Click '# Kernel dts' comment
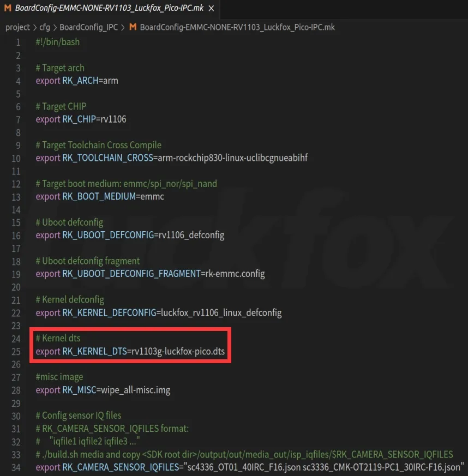This screenshot has height=476, width=468. (x=58, y=338)
